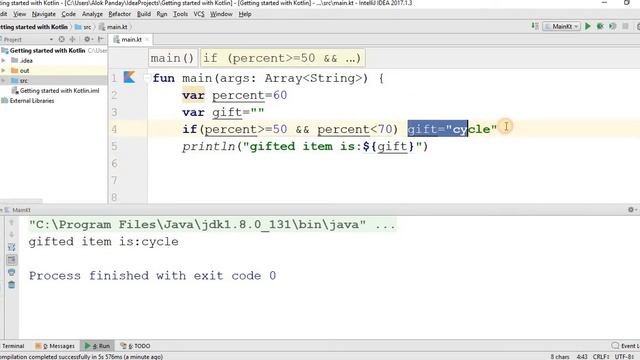
Task: Click the 4:43 cursor position in status bar
Action: [x=582, y=357]
